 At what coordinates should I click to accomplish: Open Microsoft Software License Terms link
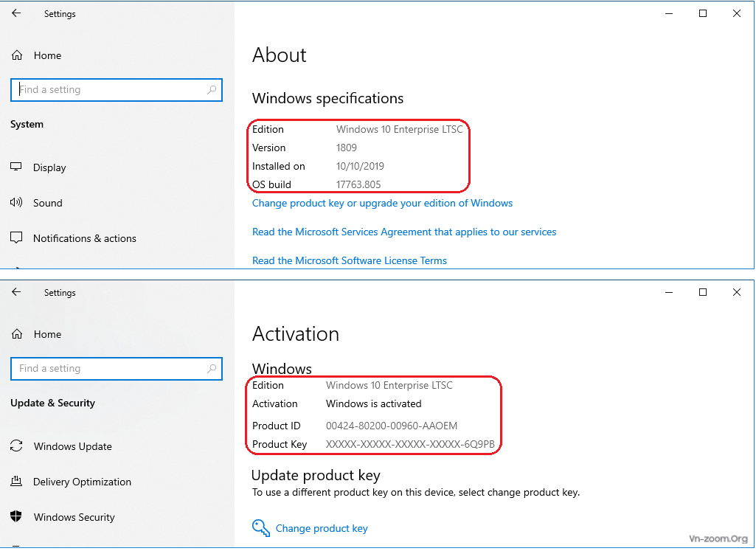click(350, 260)
